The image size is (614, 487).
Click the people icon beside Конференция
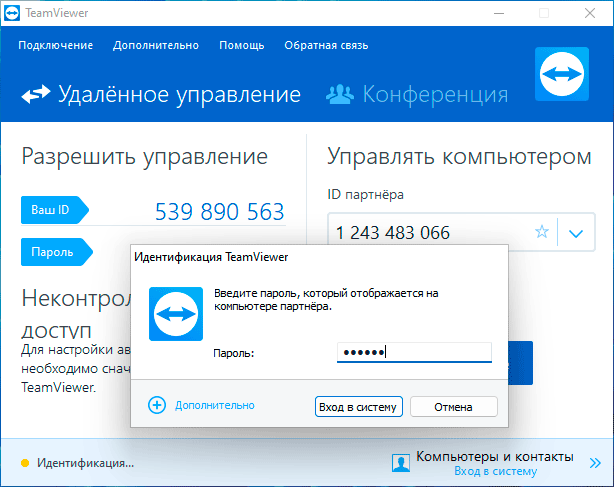coord(340,94)
